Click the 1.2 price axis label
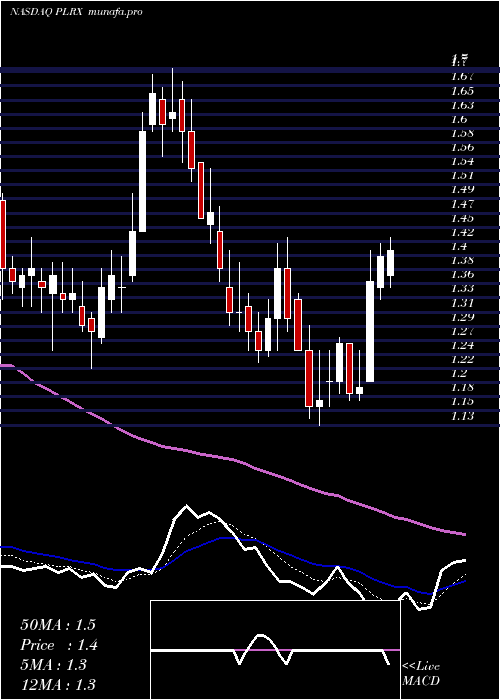This screenshot has height=700, width=500. click(459, 374)
